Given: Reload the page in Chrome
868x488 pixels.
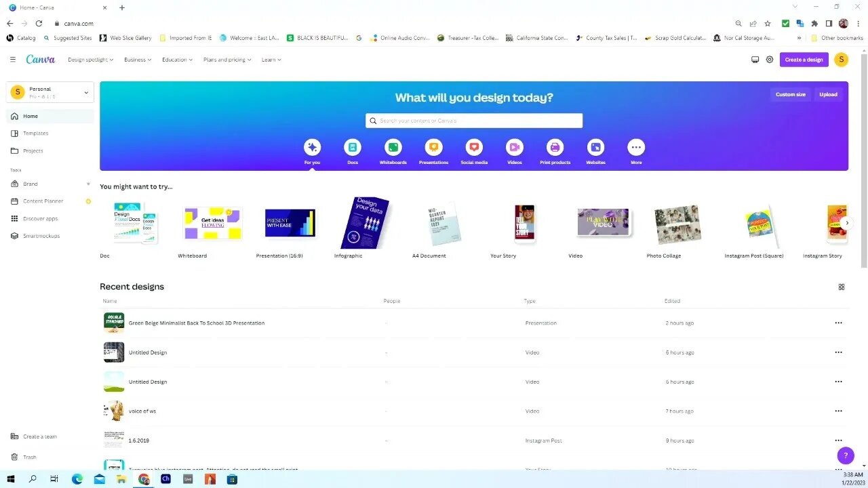Looking at the screenshot, I should [39, 23].
